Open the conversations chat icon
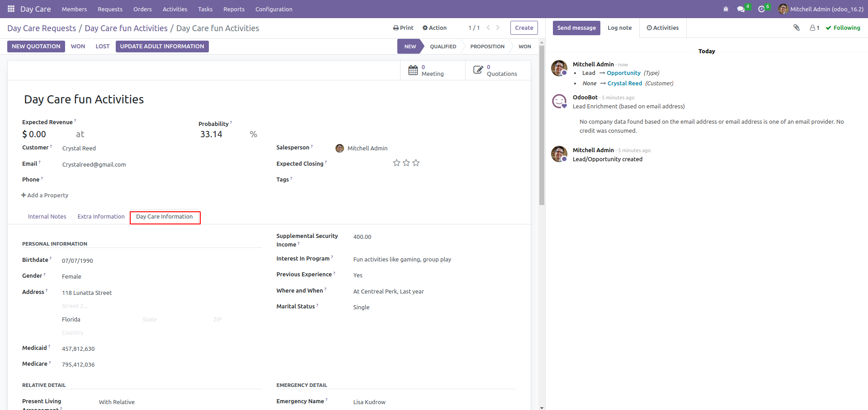The image size is (868, 410). pos(741,9)
